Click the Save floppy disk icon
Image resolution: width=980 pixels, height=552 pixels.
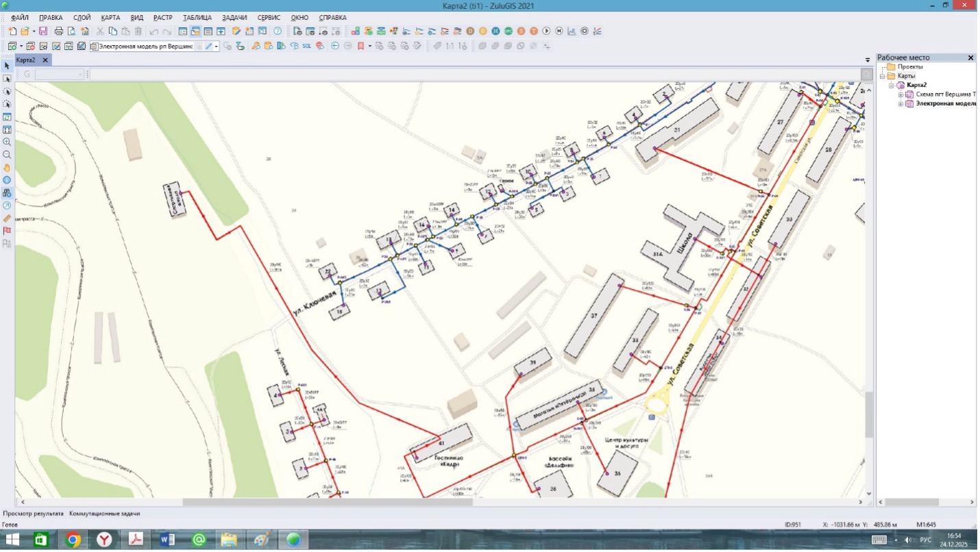click(43, 32)
